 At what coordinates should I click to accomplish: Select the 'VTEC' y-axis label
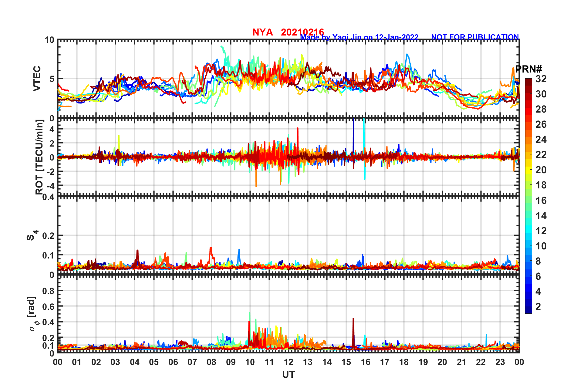pyautogui.click(x=37, y=79)
